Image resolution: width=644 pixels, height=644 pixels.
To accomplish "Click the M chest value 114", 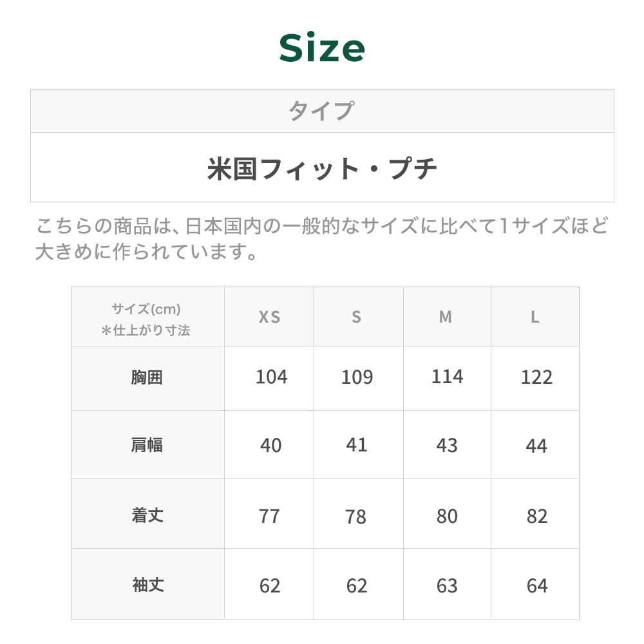I will 447,377.
